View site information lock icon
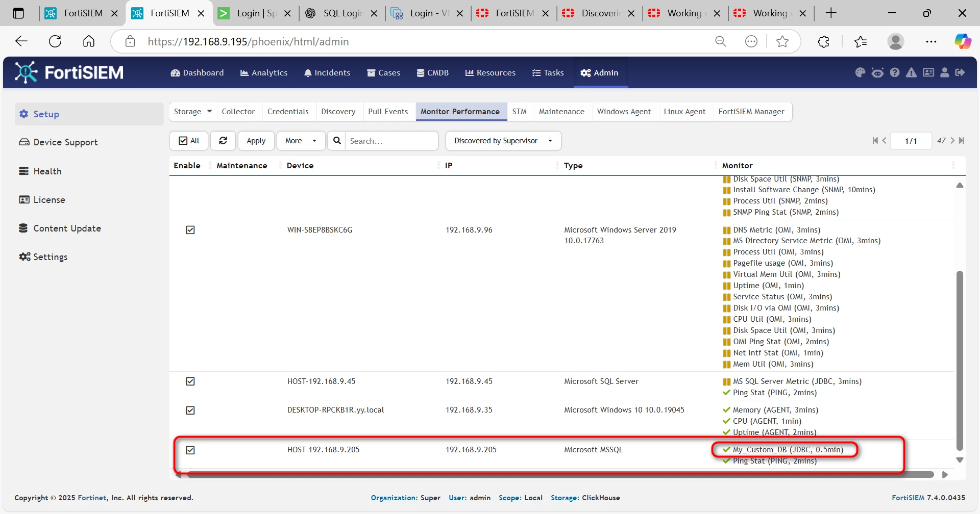The image size is (980, 514). [x=130, y=41]
